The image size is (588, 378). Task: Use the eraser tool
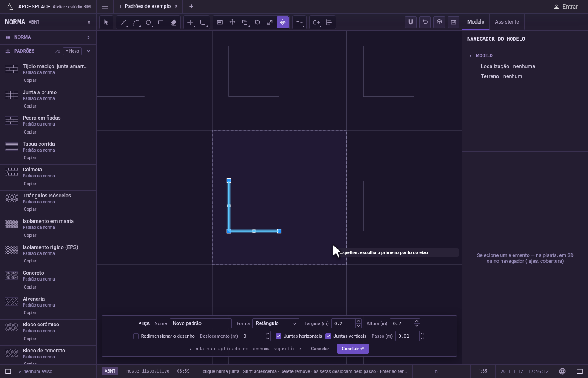pos(173,22)
